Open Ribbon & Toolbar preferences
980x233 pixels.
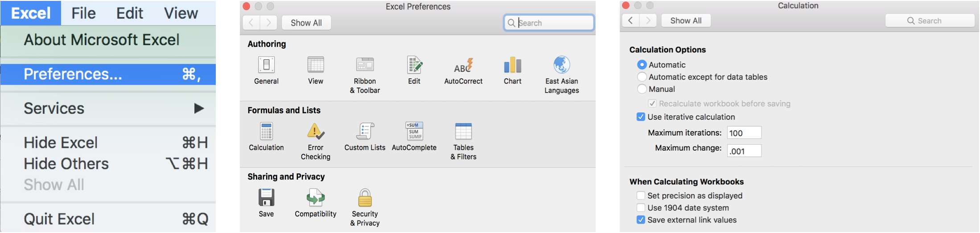[x=365, y=65]
